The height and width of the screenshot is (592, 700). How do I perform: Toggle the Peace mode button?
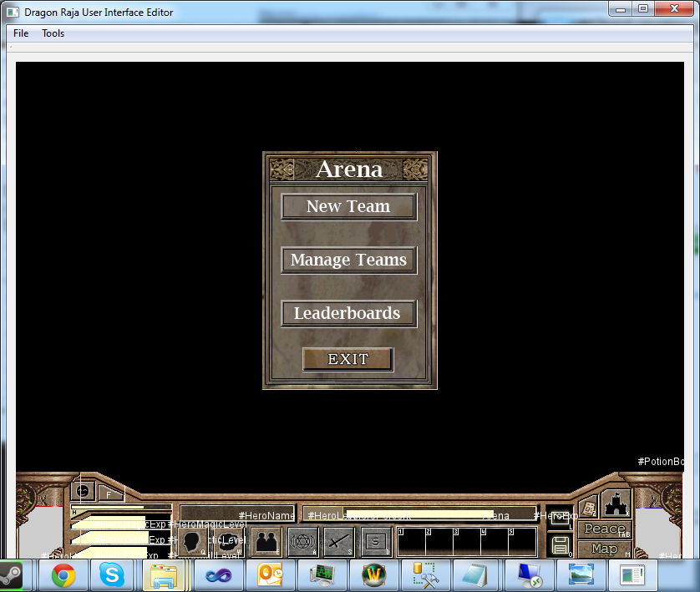604,529
